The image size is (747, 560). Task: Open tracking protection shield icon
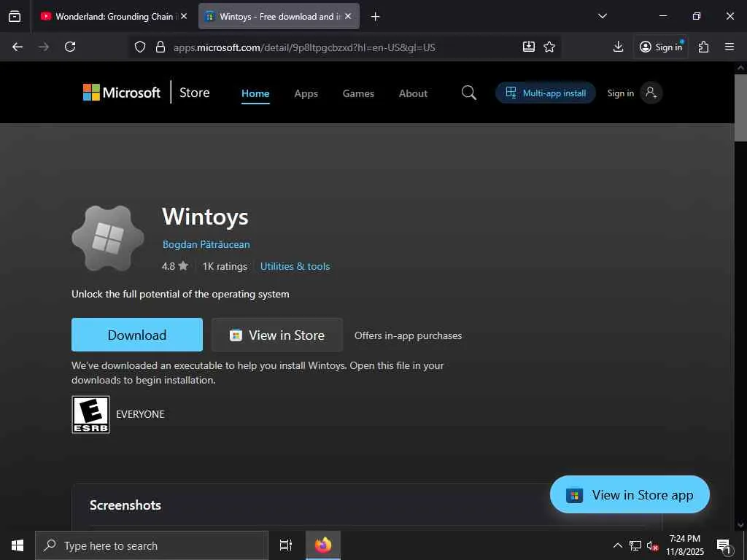click(x=139, y=47)
